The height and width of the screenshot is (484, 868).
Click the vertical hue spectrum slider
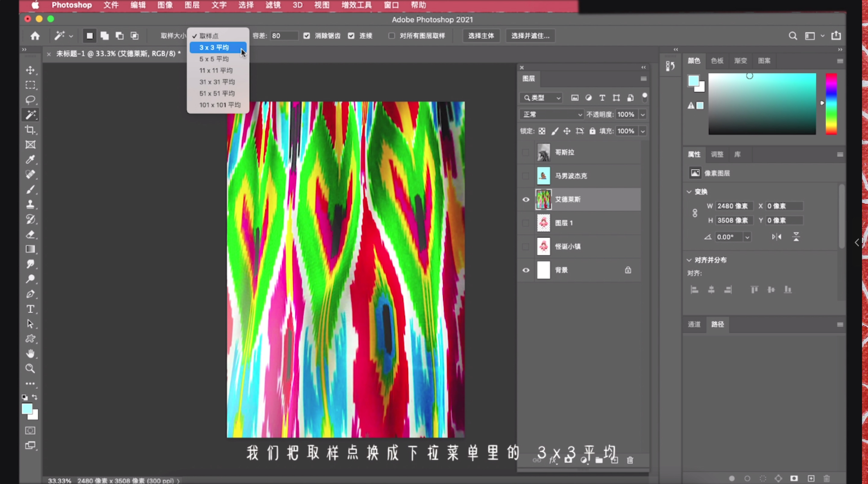tap(831, 104)
